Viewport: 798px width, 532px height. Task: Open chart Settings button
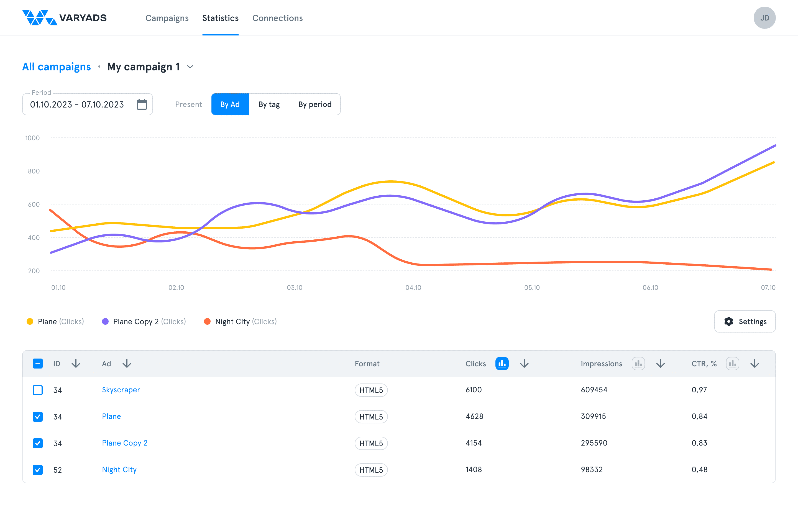745,321
